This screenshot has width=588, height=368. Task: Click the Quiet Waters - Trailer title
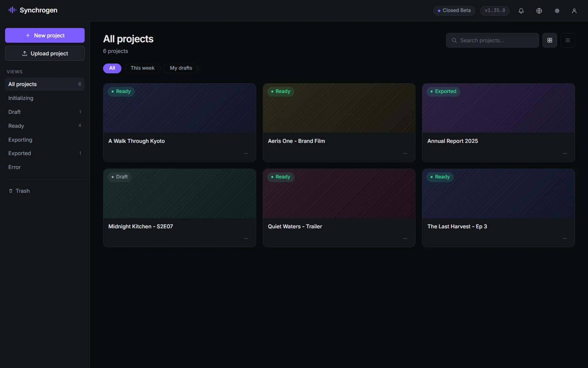click(295, 227)
